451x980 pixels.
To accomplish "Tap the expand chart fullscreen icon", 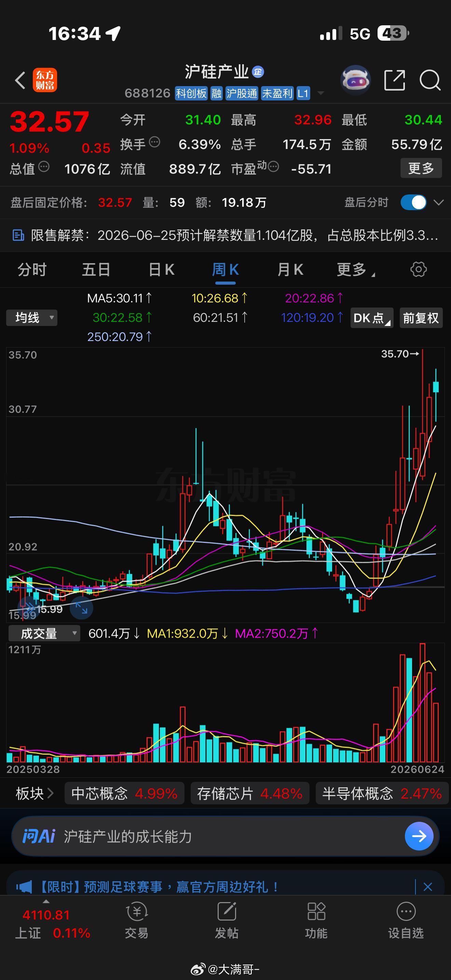I will tap(82, 608).
